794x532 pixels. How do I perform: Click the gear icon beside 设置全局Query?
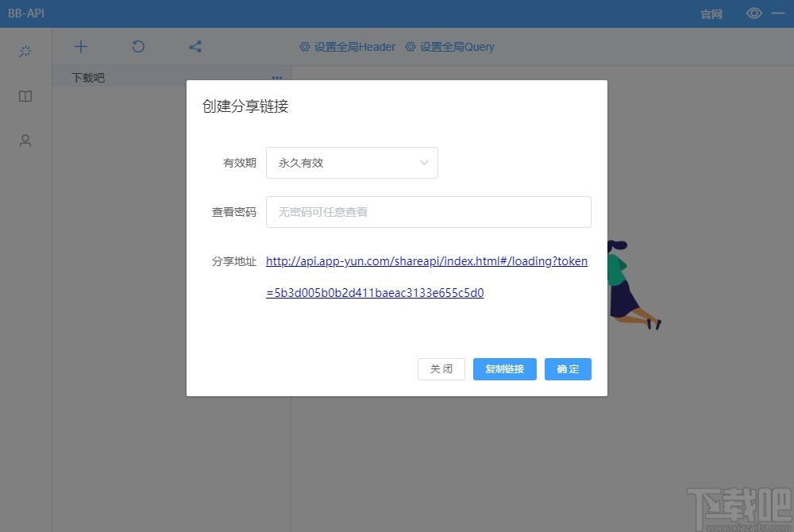pos(409,47)
